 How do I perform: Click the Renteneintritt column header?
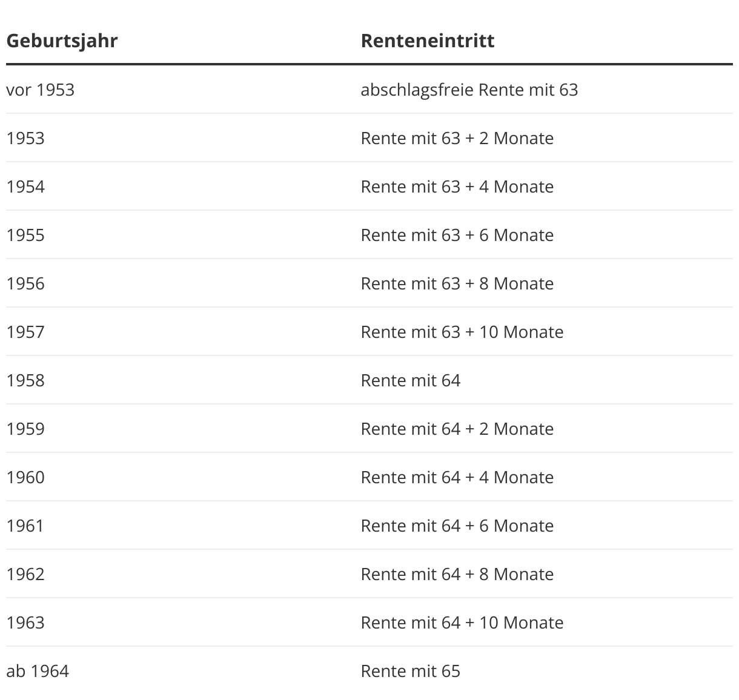click(428, 41)
